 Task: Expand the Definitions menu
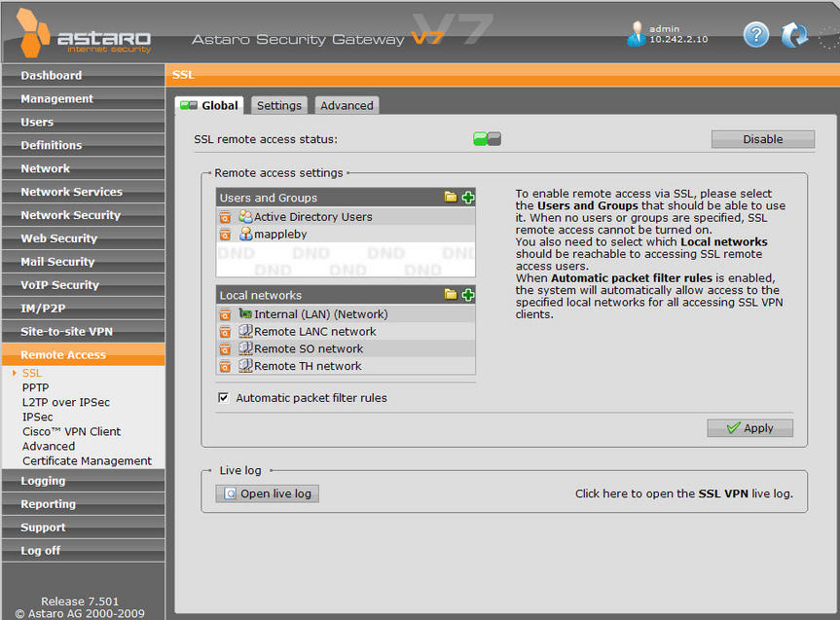pyautogui.click(x=83, y=145)
